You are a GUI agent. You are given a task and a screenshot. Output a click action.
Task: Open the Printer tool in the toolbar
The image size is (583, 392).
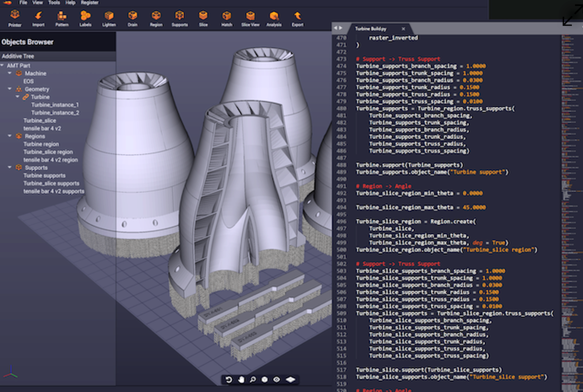[15, 18]
